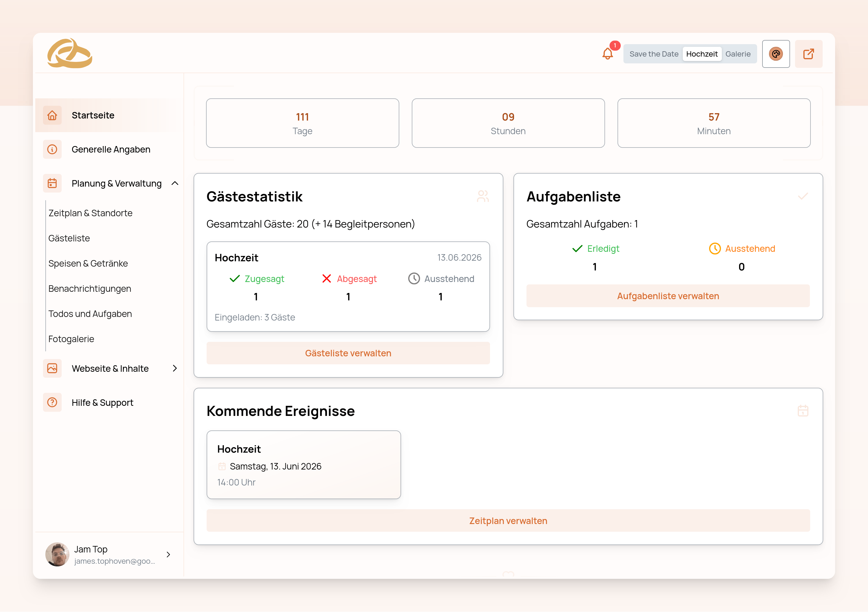
Task: Open the calendar icon in Kommende Ereignisse card
Action: 803,411
